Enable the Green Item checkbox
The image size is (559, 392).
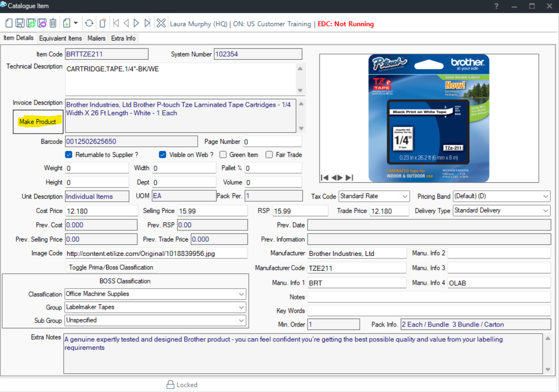(x=223, y=155)
